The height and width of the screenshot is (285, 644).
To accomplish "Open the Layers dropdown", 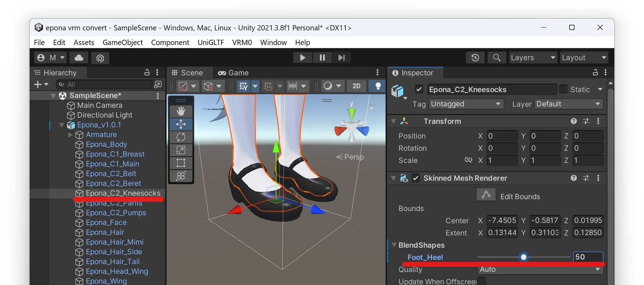I will (x=533, y=58).
